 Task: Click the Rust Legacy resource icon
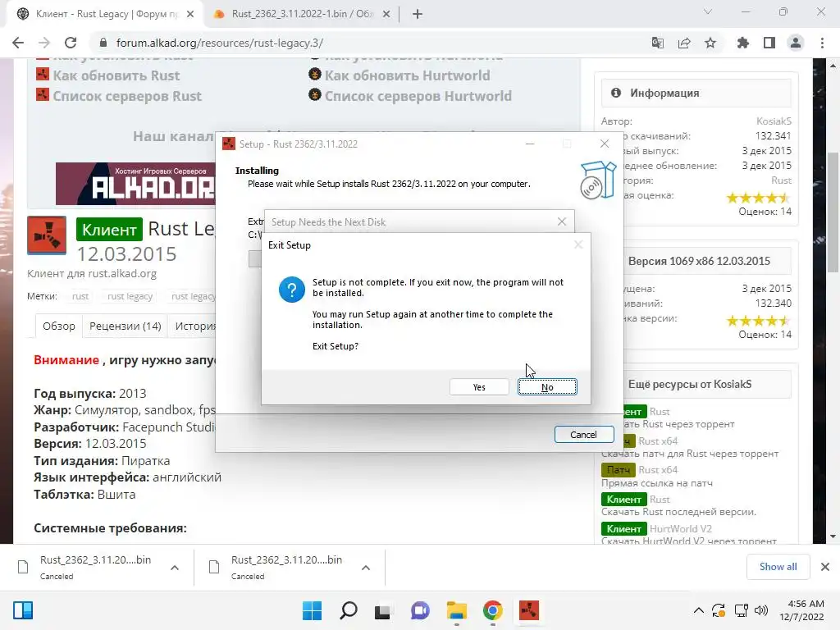pos(47,235)
